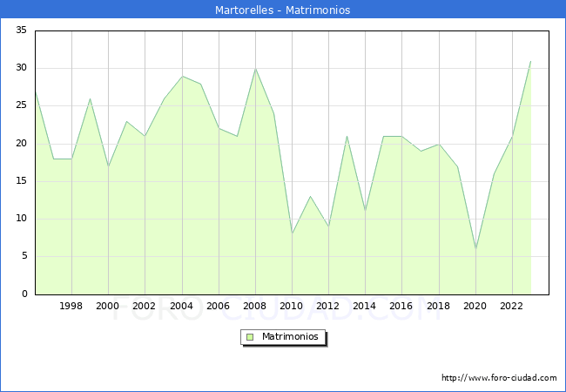Click the 2010 dip data point
This screenshot has height=392, width=566.
[x=292, y=234]
